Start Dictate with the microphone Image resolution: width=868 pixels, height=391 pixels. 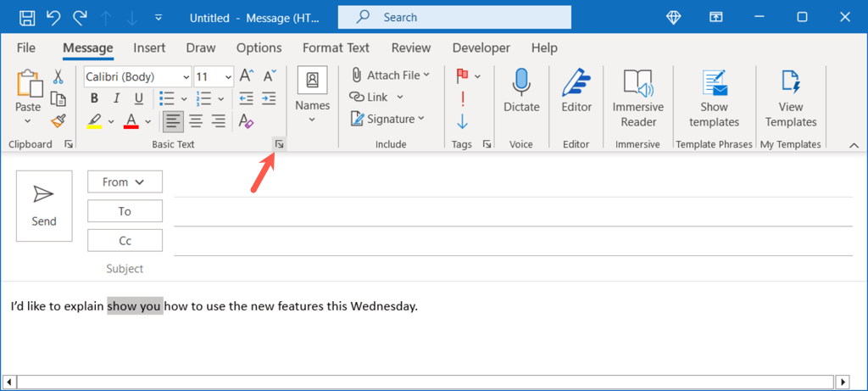click(521, 91)
